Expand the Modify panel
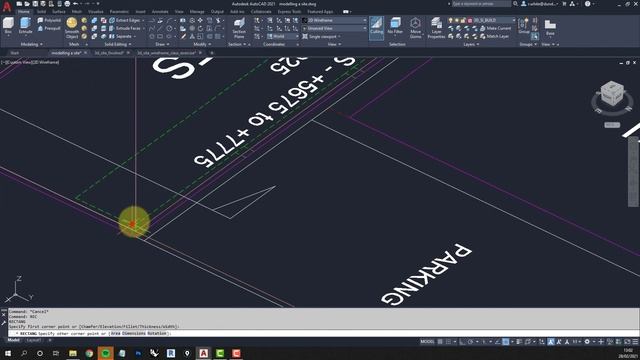Image resolution: width=640 pixels, height=360 pixels. pos(202,44)
